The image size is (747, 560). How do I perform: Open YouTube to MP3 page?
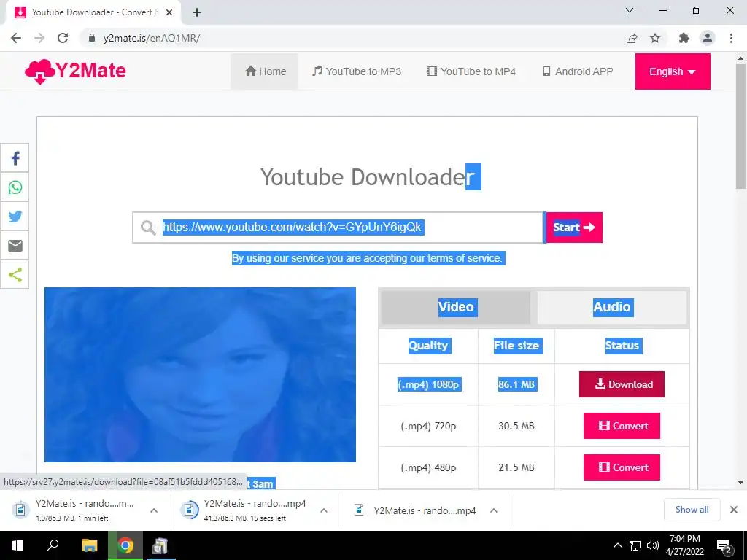356,71
